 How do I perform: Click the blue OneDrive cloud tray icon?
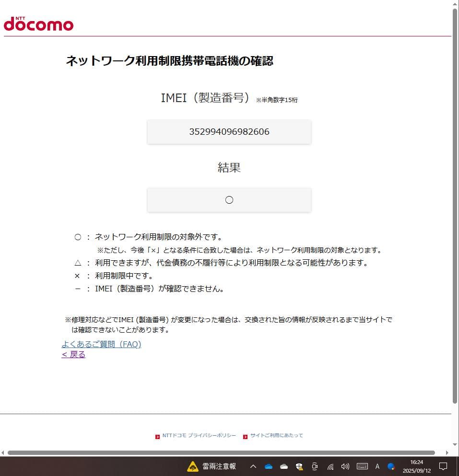[269, 466]
